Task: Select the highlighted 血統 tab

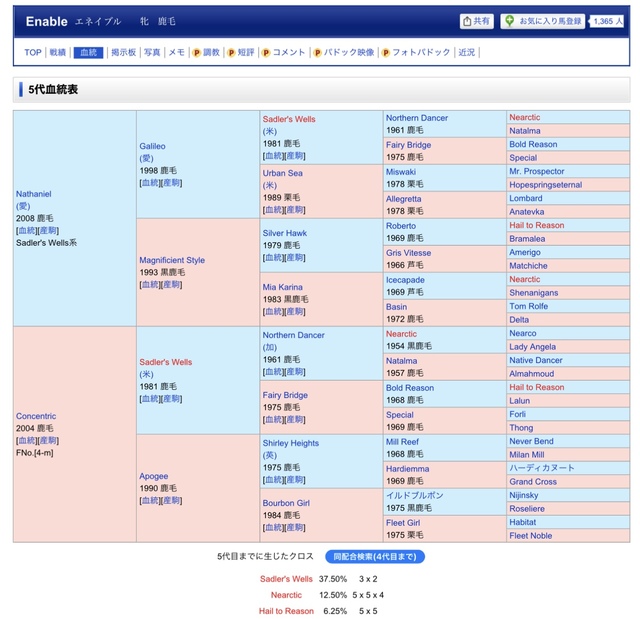Action: coord(88,52)
